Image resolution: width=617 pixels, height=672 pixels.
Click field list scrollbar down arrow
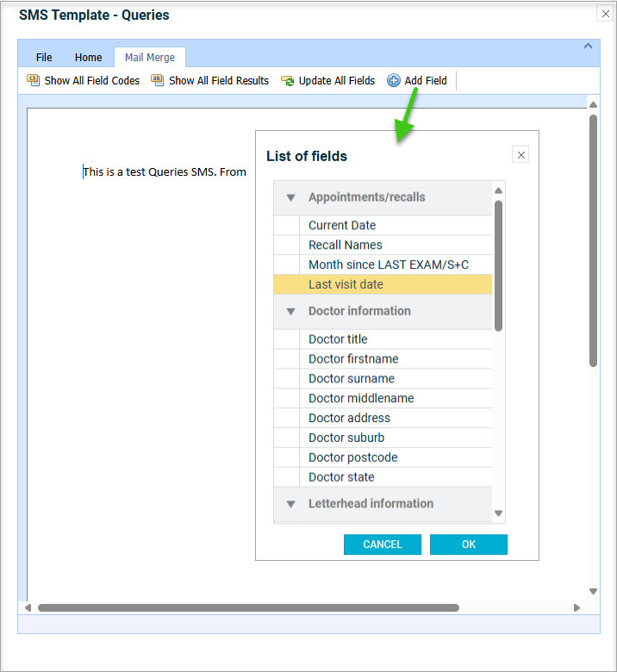tap(498, 513)
